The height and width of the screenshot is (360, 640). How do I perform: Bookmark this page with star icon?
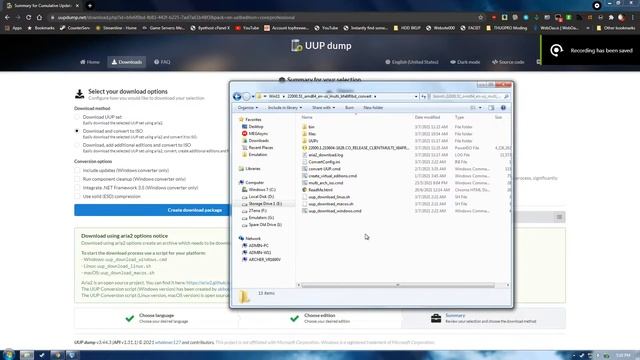pyautogui.click(x=480, y=18)
